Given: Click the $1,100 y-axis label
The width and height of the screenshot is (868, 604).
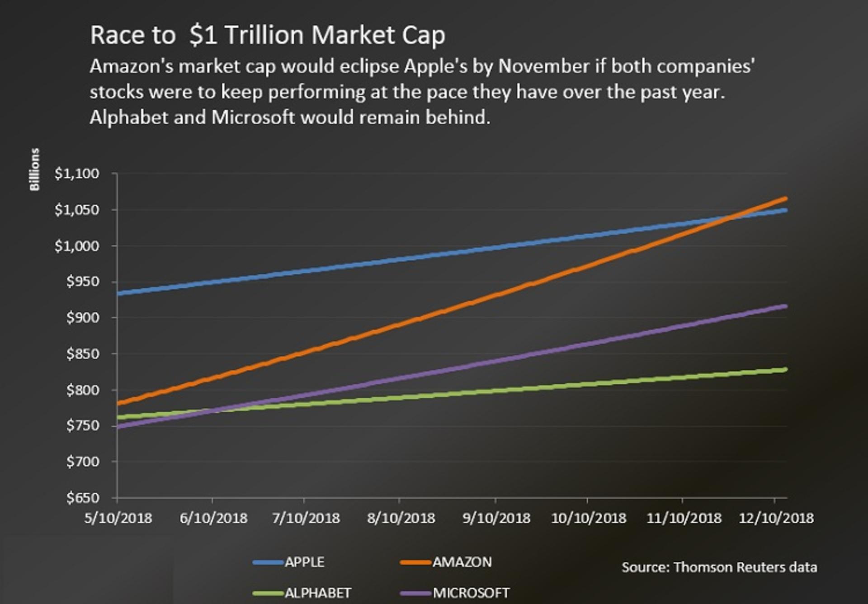Looking at the screenshot, I should pyautogui.click(x=77, y=174).
